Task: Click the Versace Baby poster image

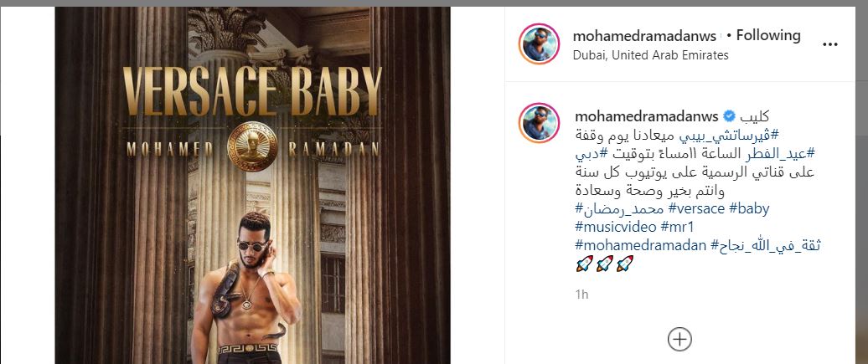Action: [x=252, y=185]
